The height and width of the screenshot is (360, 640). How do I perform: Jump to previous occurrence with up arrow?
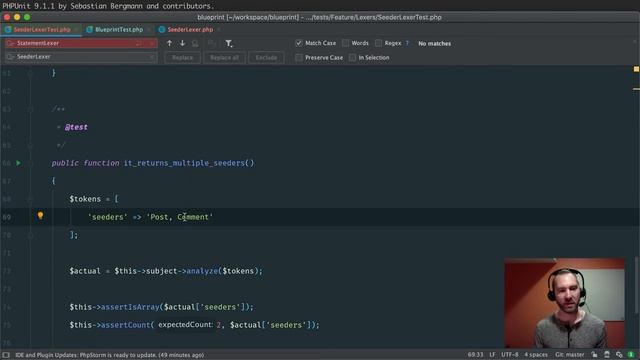169,43
